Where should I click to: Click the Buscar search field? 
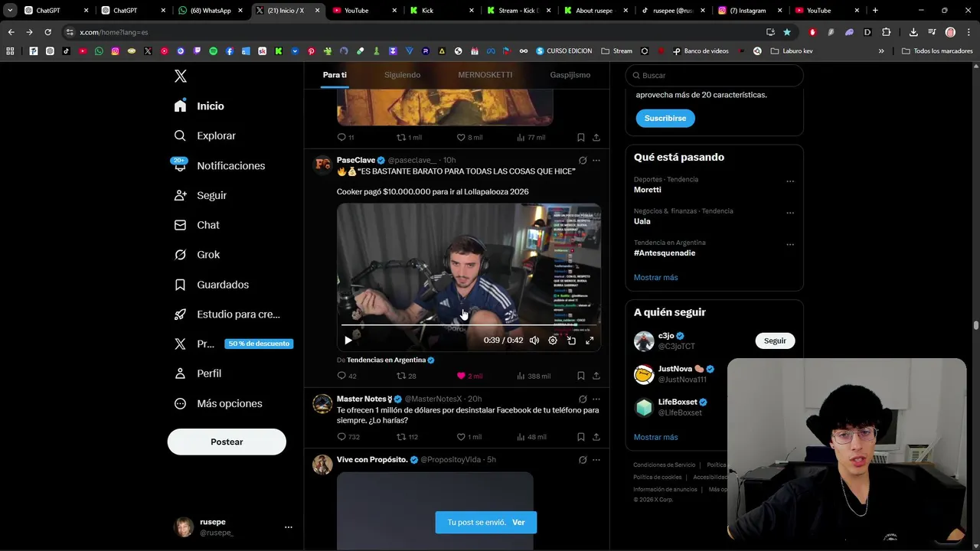[714, 75]
